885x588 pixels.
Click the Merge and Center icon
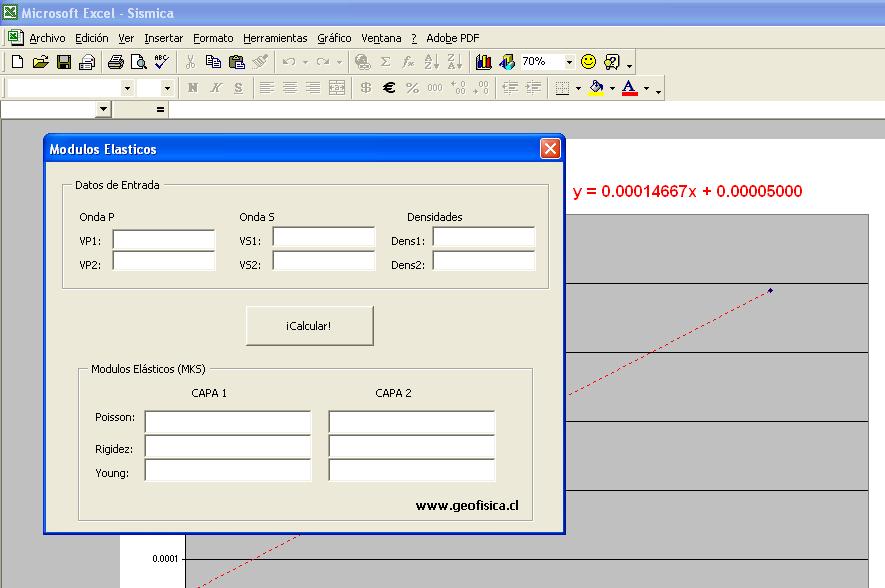click(x=337, y=87)
